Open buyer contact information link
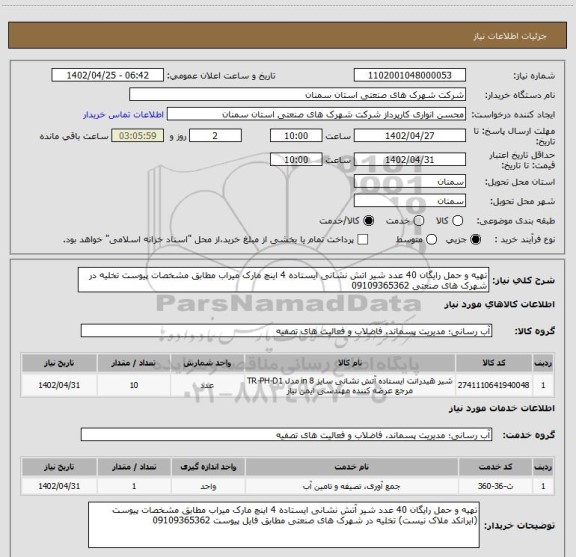The image size is (576, 557). pos(123,115)
